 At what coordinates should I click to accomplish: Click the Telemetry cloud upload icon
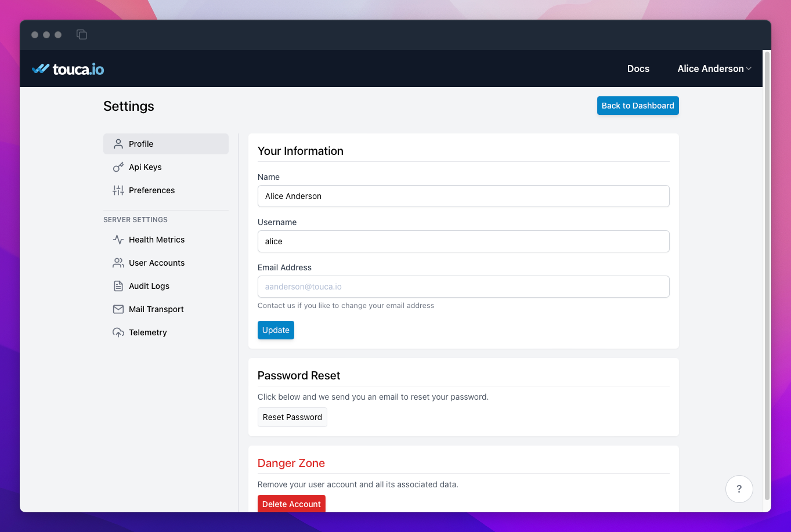coord(118,332)
